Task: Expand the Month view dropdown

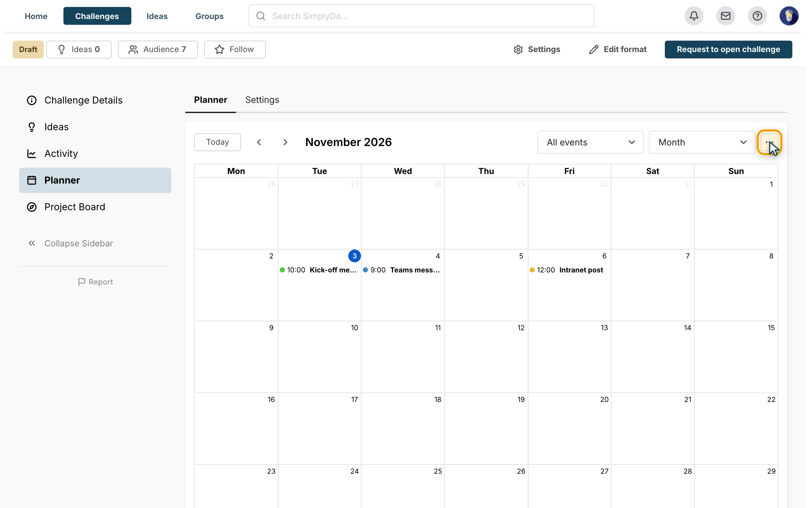Action: 702,142
